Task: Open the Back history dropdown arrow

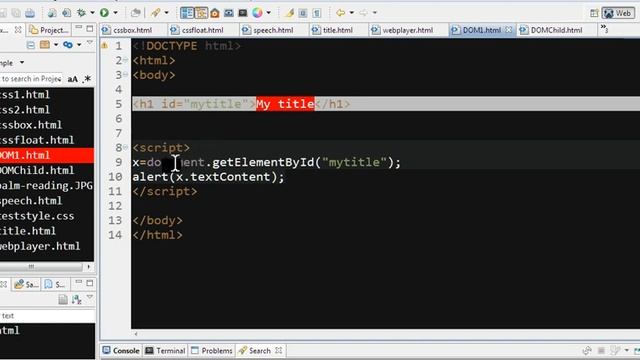Action: pyautogui.click(x=351, y=13)
